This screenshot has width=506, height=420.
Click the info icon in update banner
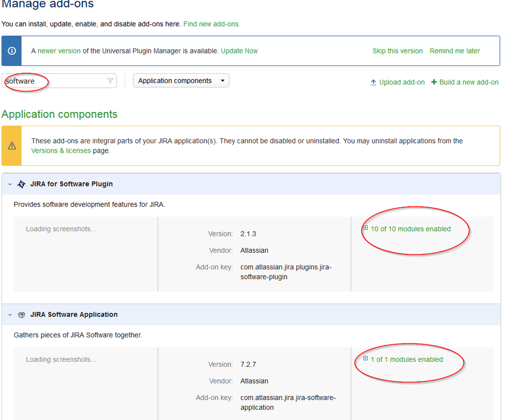pyautogui.click(x=12, y=51)
